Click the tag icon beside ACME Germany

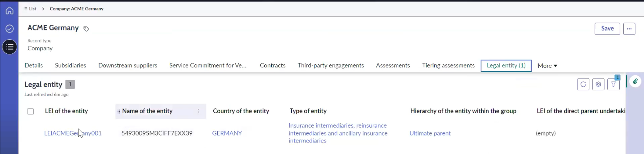pyautogui.click(x=86, y=29)
